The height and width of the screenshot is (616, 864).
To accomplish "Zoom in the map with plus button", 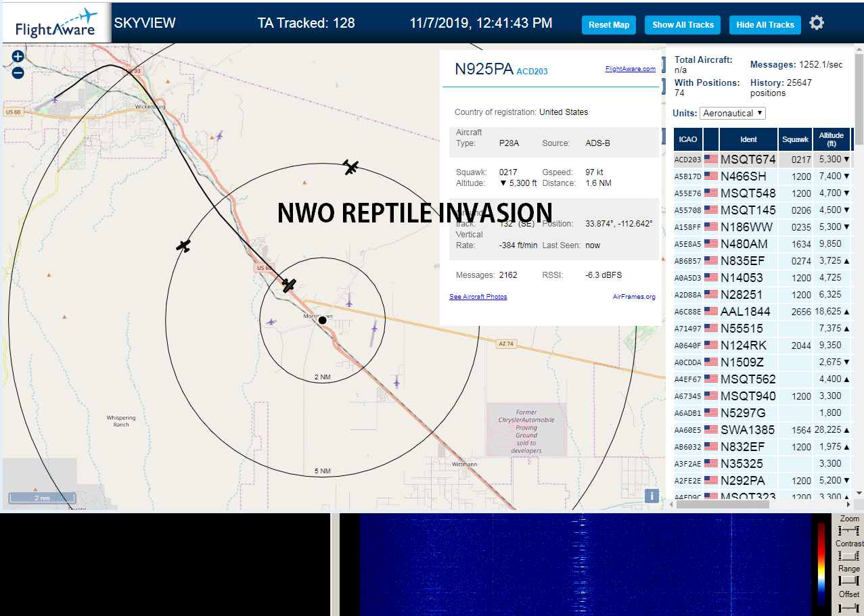I will coord(18,57).
